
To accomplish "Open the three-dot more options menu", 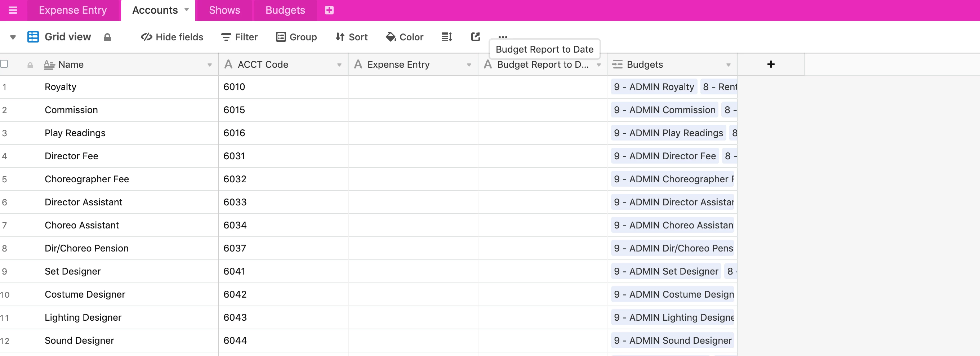I will click(x=503, y=37).
